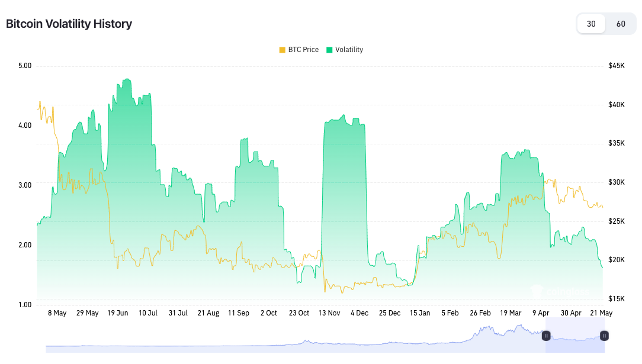Click the 15 Jan x-axis label
Image resolution: width=642 pixels, height=364 pixels.
[420, 313]
